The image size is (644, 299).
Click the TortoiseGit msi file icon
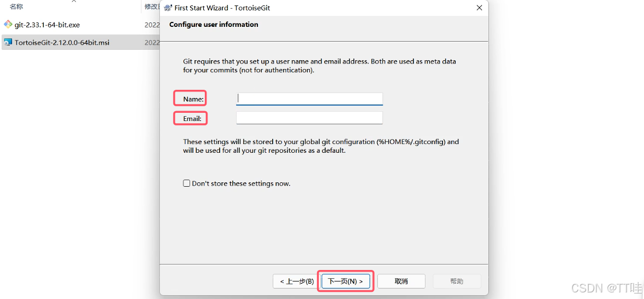[x=8, y=42]
